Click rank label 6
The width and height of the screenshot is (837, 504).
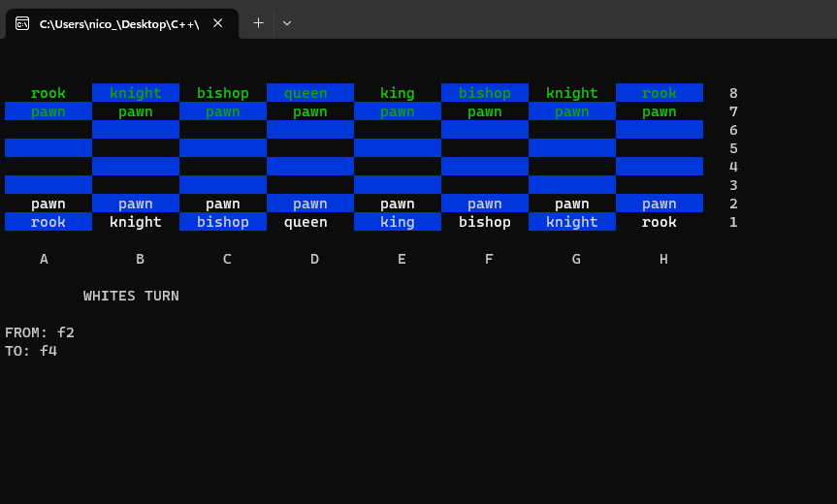[x=733, y=130]
